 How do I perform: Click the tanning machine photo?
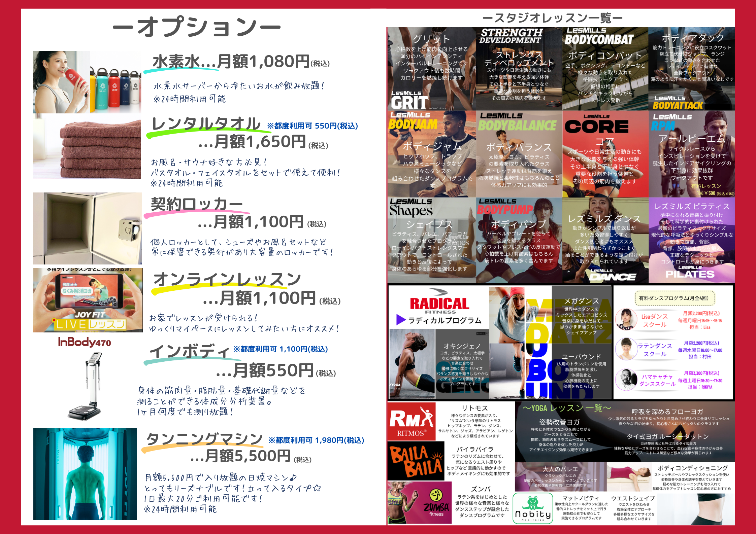pyautogui.click(x=85, y=474)
